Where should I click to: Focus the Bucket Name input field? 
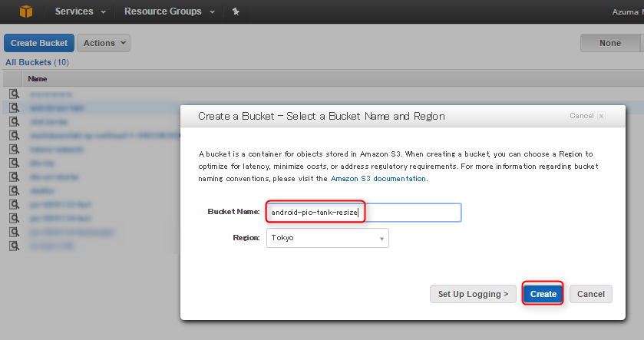click(364, 213)
